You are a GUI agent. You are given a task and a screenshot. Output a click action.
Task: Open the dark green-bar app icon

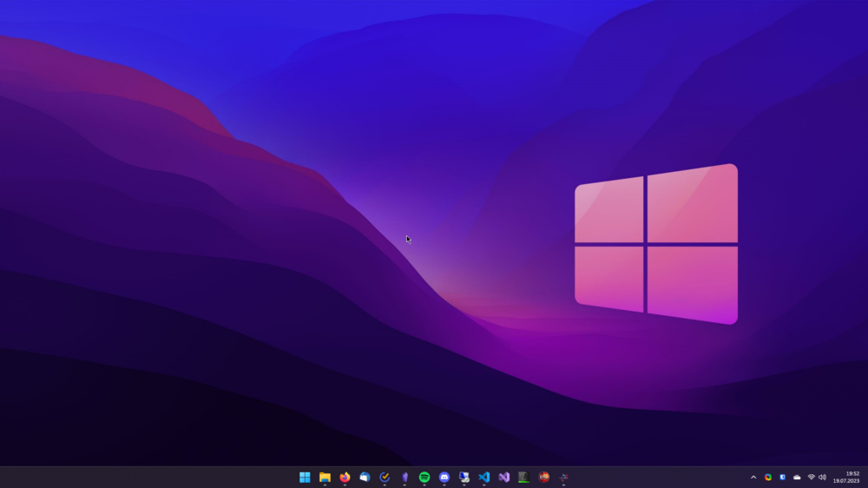point(523,477)
